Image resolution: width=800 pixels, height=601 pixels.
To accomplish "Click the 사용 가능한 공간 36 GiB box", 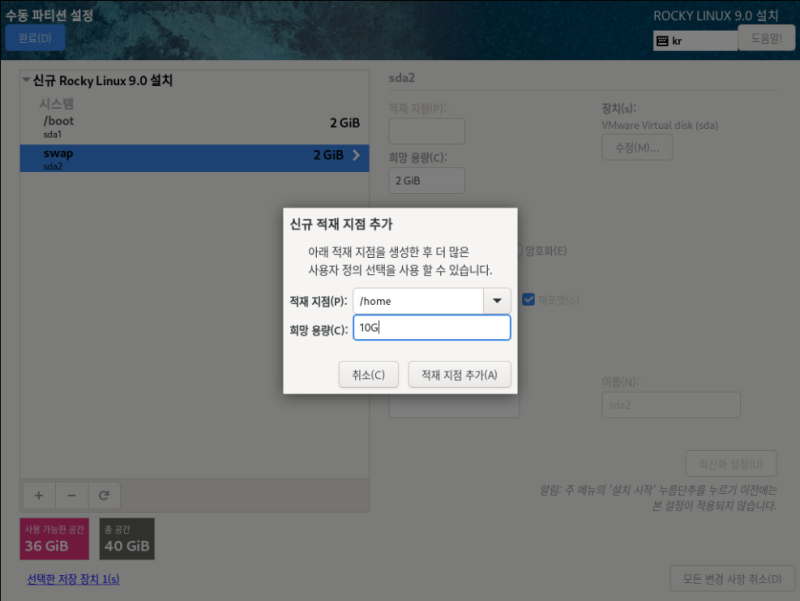I will pos(55,539).
